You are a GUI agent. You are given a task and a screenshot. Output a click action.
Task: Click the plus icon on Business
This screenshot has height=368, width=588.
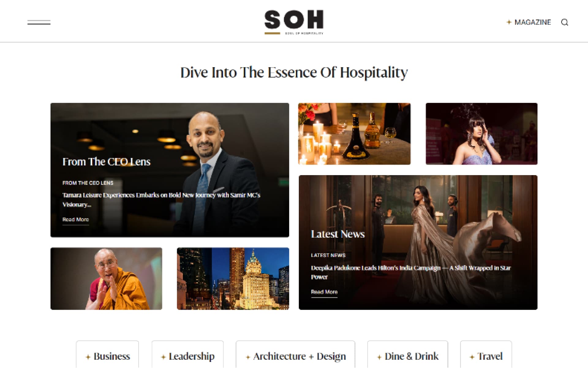coord(88,357)
